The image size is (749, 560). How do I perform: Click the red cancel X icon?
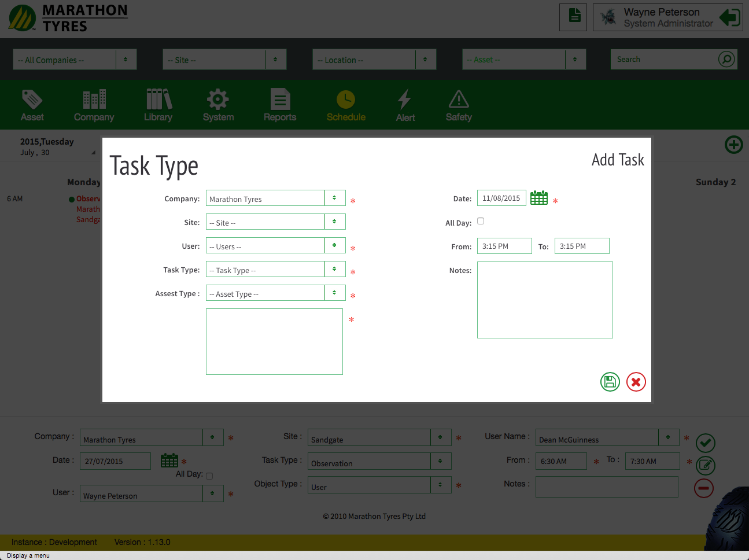coord(636,382)
